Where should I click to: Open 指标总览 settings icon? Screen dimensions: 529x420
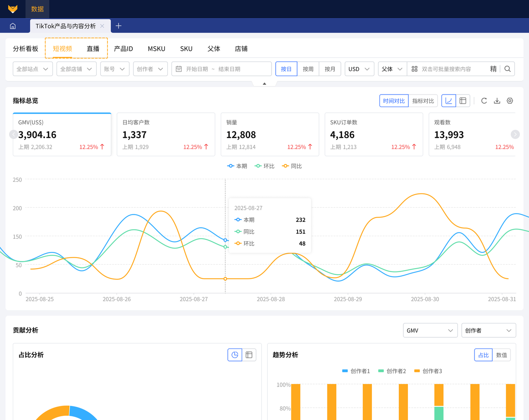(510, 101)
